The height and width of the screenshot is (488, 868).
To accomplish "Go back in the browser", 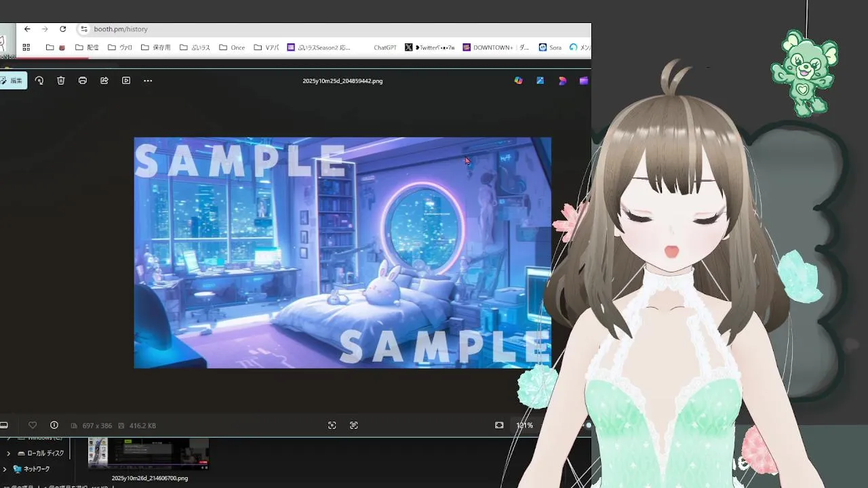I will point(27,29).
